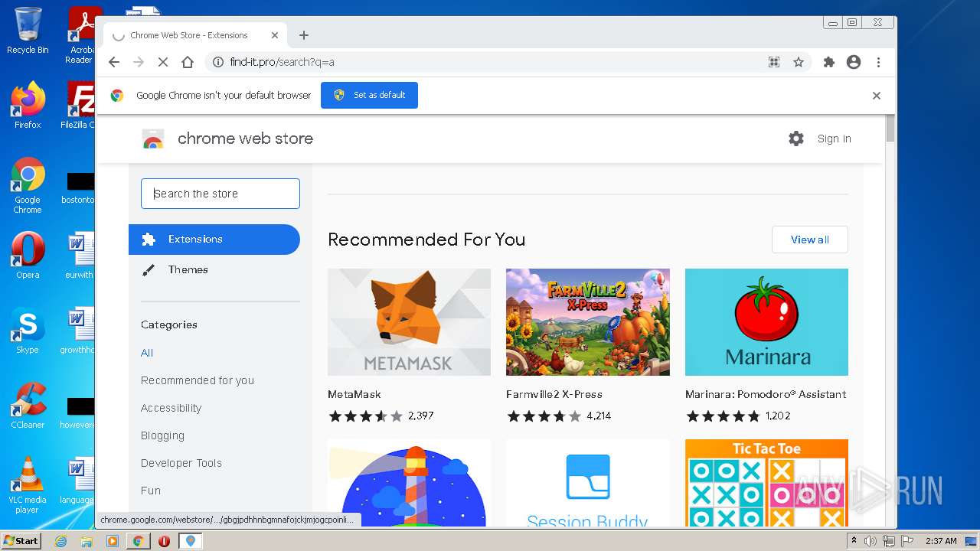
Task: Stop loading the page with the X icon
Action: [162, 62]
